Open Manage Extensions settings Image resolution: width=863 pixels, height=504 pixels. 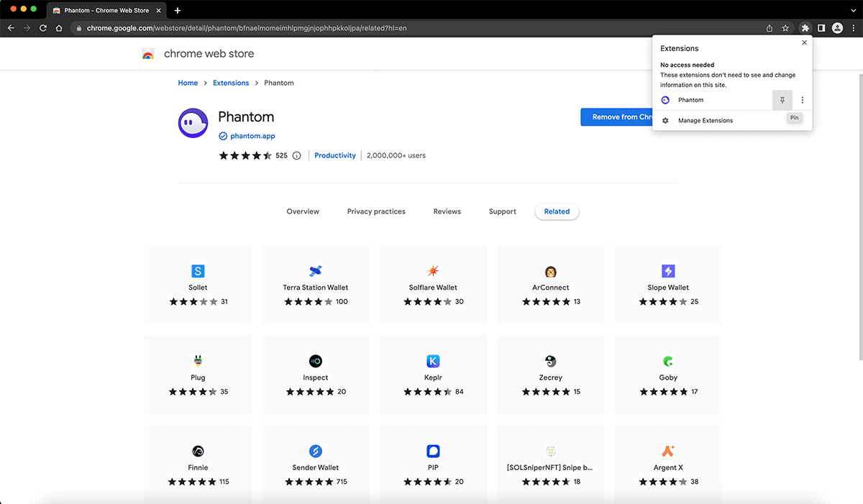[705, 121]
